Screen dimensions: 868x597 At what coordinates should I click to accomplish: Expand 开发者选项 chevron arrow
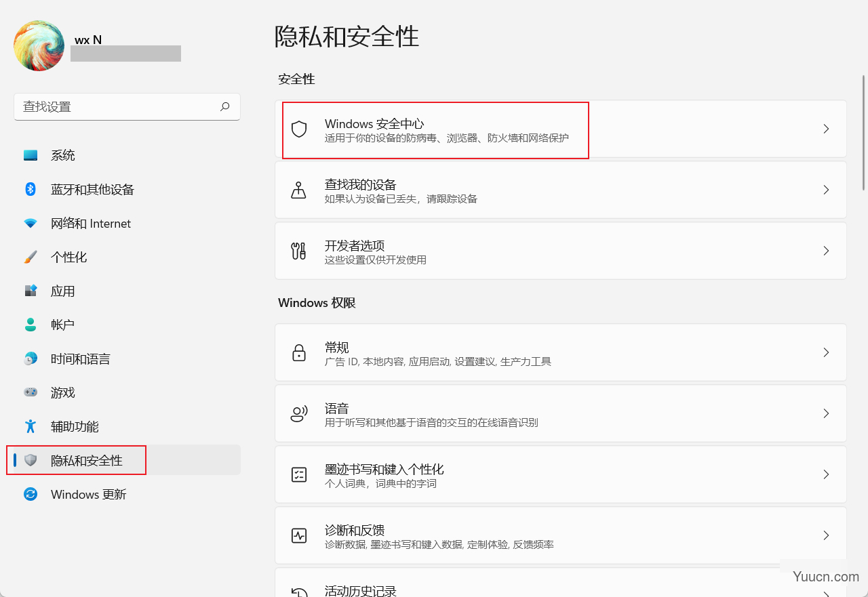point(826,251)
